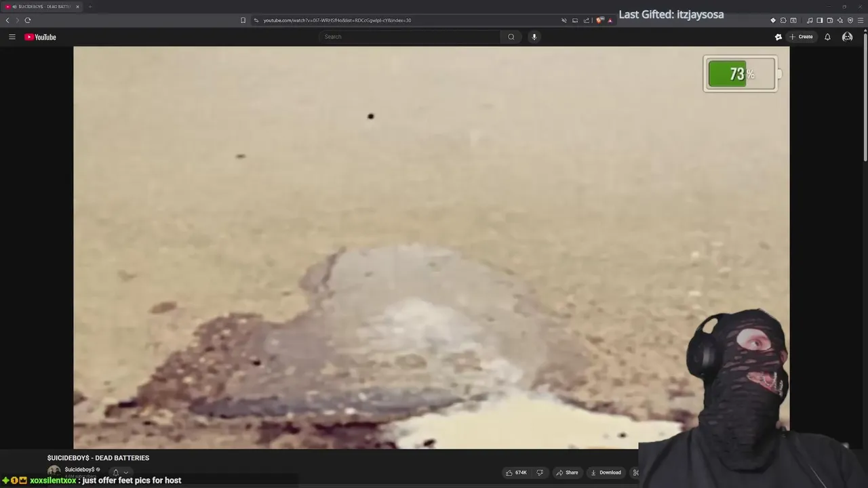
Task: Select the $UICIDEBOY$ - DEAD BATTERIES browser tab
Action: click(x=42, y=7)
